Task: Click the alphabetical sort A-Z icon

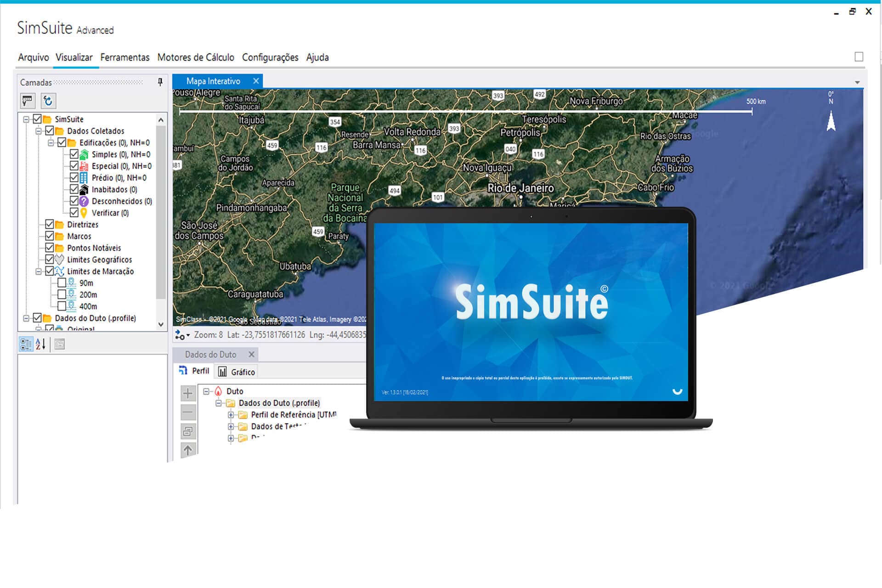Action: (40, 344)
